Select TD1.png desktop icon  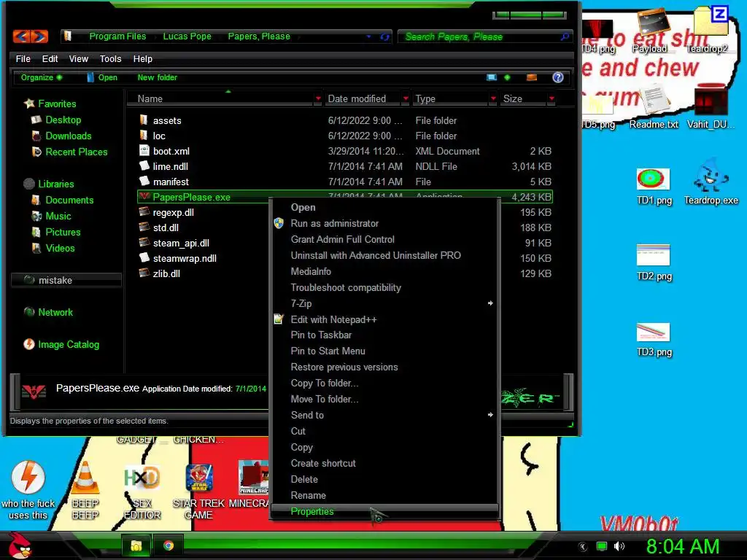[x=654, y=187]
